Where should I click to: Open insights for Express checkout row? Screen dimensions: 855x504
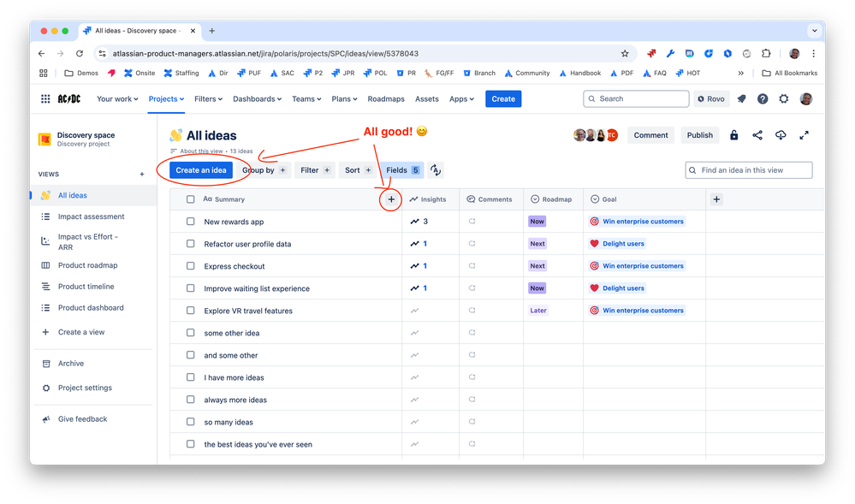[x=419, y=266]
